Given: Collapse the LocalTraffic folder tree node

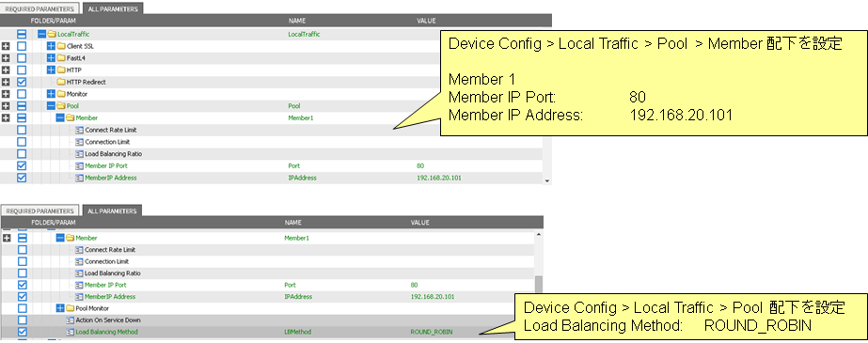Looking at the screenshot, I should tap(42, 34).
